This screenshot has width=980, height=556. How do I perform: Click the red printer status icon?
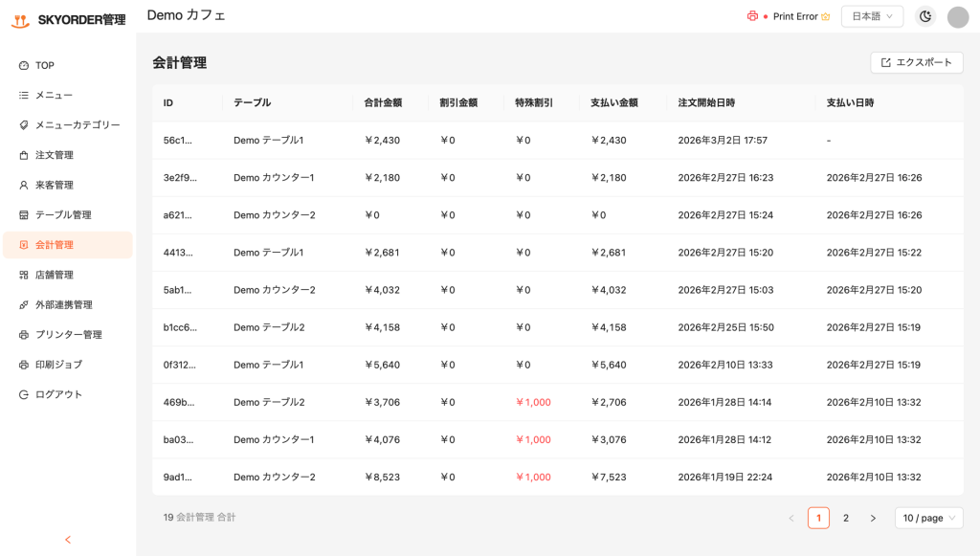(x=752, y=16)
